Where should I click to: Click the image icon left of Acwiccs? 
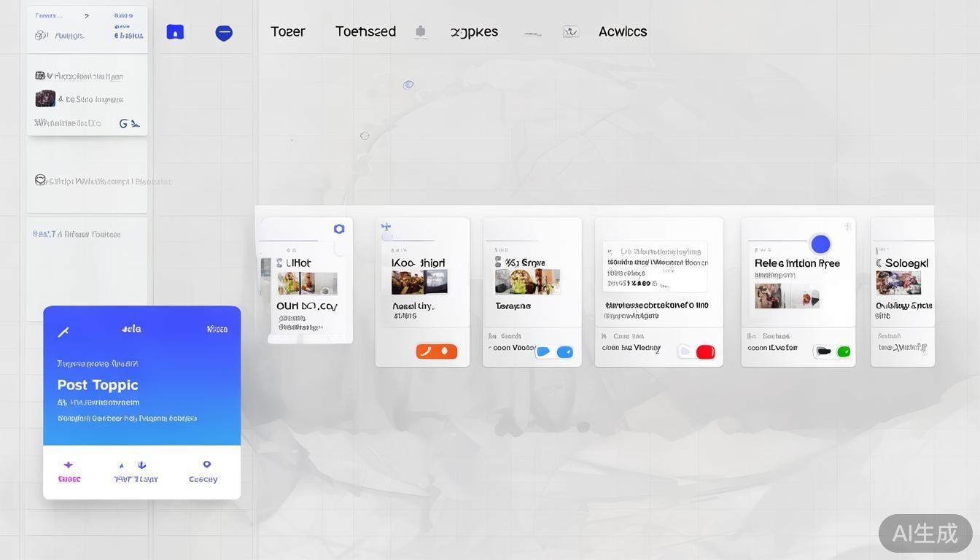pos(571,32)
